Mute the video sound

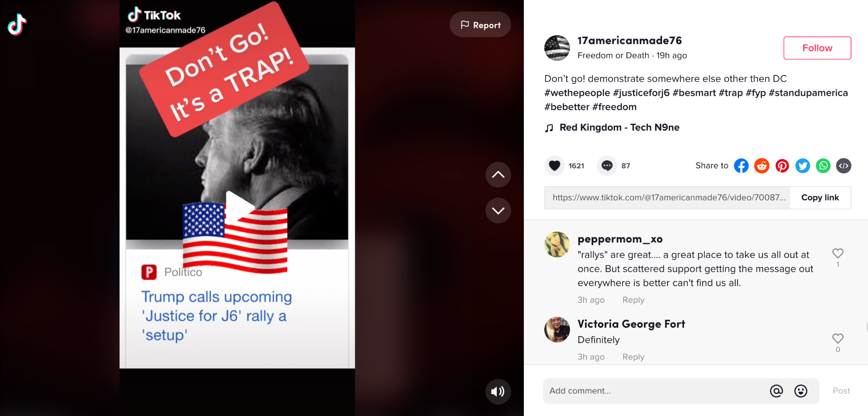498,391
